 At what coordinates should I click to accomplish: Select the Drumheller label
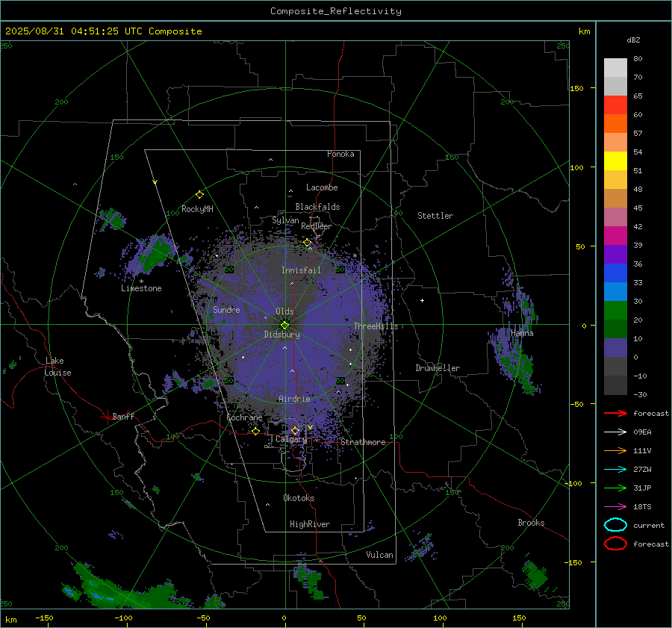click(438, 368)
